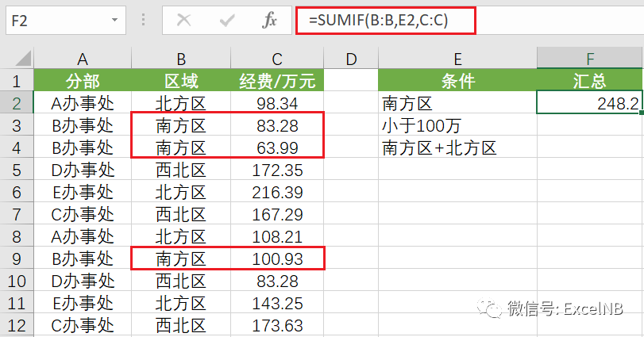The width and height of the screenshot is (644, 337).
Task: Select 北方区 cell in row 8
Action: point(181,236)
